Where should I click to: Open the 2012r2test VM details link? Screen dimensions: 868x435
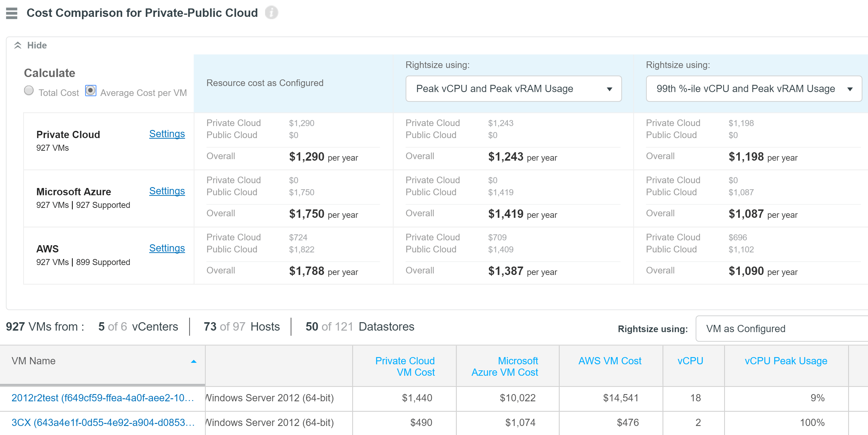[103, 398]
